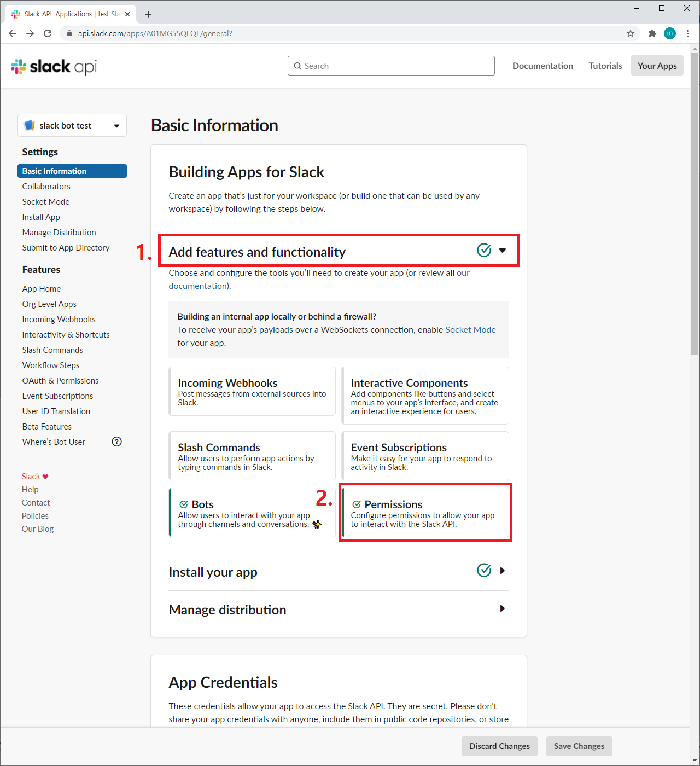Expand the Install your app section
700x766 pixels.
[502, 571]
